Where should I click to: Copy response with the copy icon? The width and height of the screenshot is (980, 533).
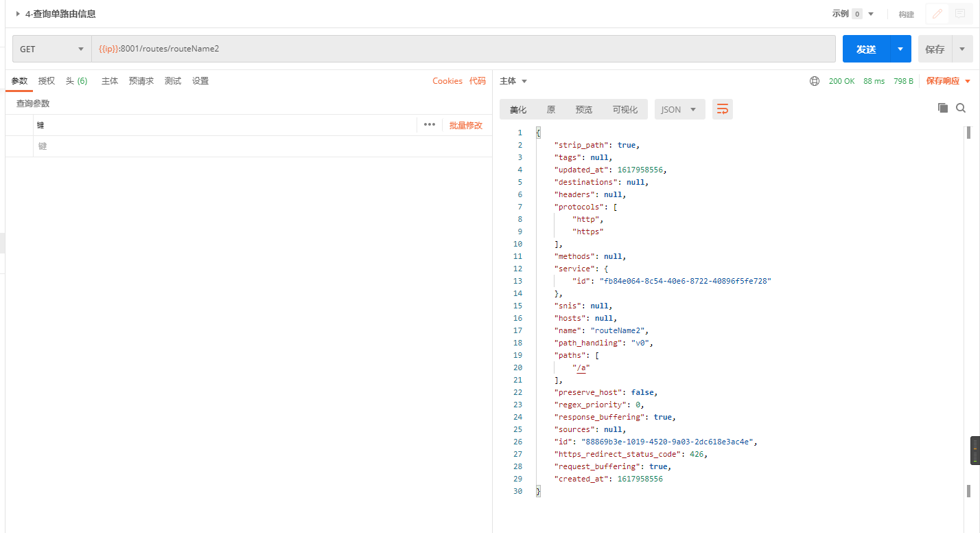coord(943,108)
